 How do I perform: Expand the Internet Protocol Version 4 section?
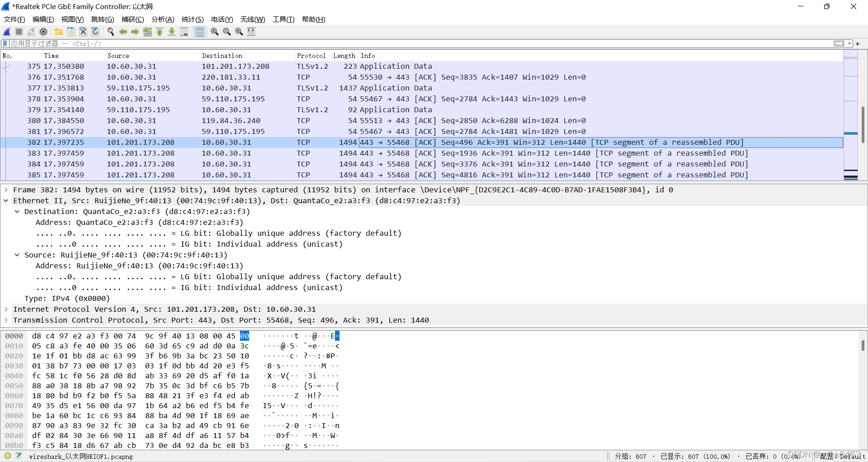point(6,310)
